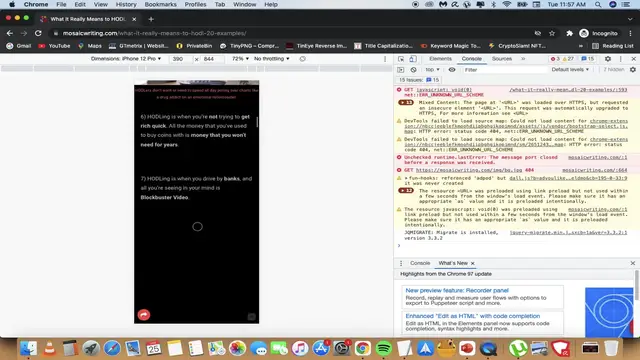
Task: Open the Reading List button
Action: [x=613, y=46]
